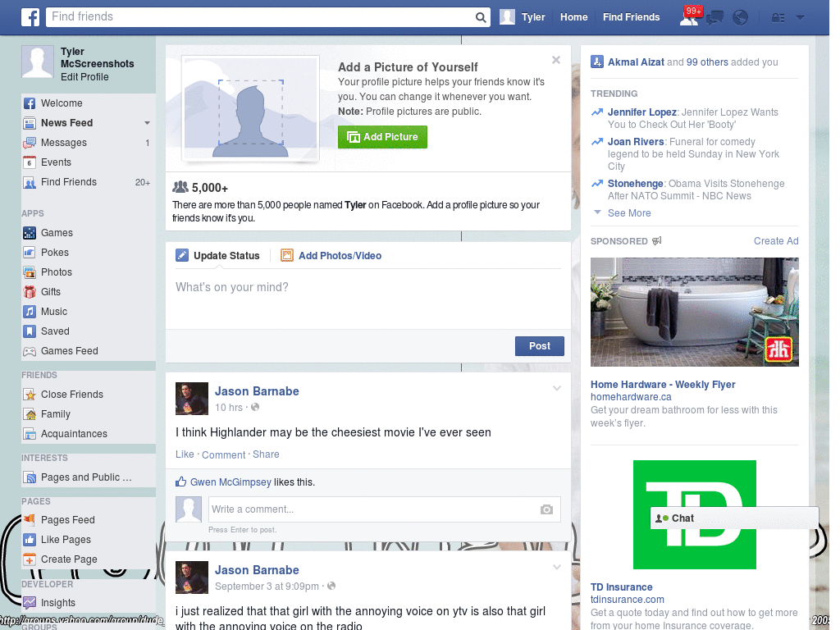The image size is (840, 630).
Task: Open the TD Insurance ad image
Action: tap(694, 515)
